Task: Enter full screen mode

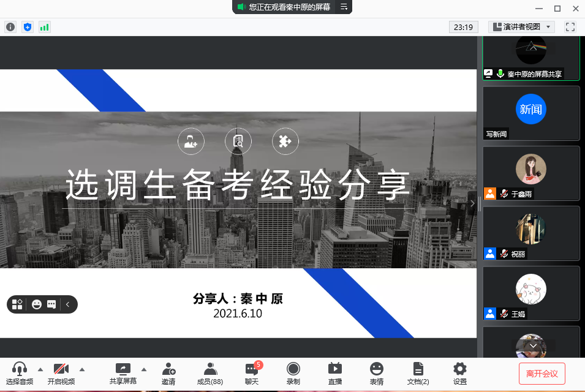Action: click(x=570, y=27)
